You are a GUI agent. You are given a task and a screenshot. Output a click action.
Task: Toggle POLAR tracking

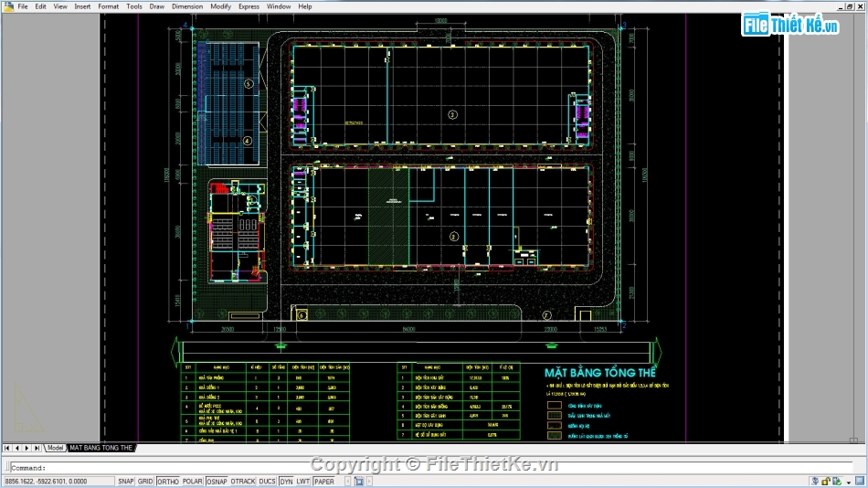coord(192,482)
